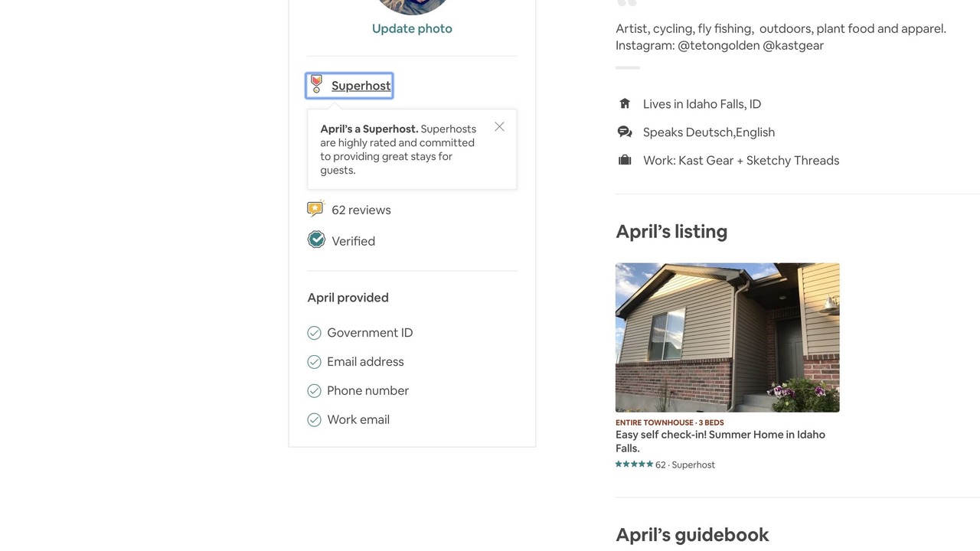The width and height of the screenshot is (980, 551).
Task: Click the Email address checkmark
Action: point(314,362)
